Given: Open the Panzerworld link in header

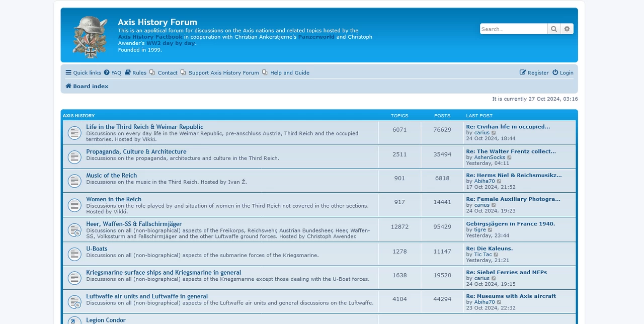Looking at the screenshot, I should [316, 37].
